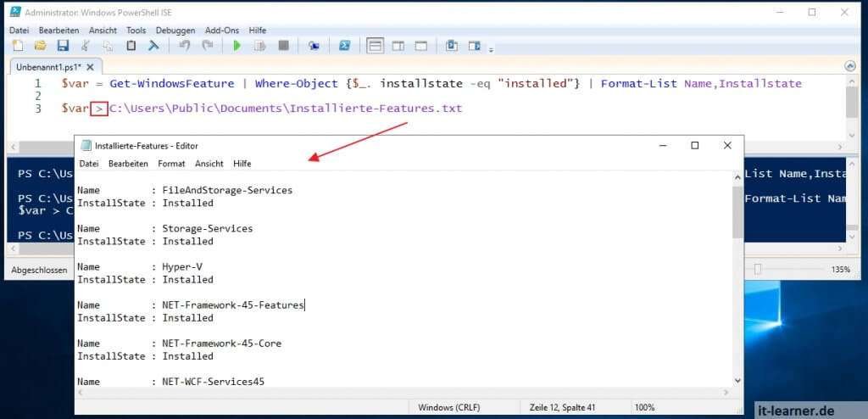The height and width of the screenshot is (419, 868).
Task: Click NET-Framework-45-Features line in Editor
Action: click(233, 304)
